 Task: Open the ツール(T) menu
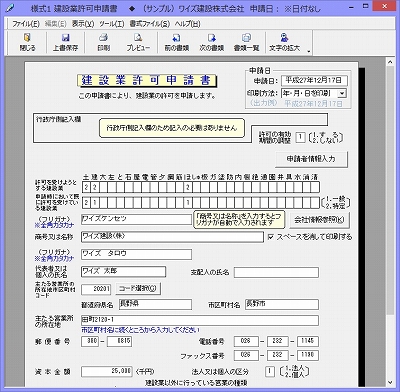tap(112, 24)
